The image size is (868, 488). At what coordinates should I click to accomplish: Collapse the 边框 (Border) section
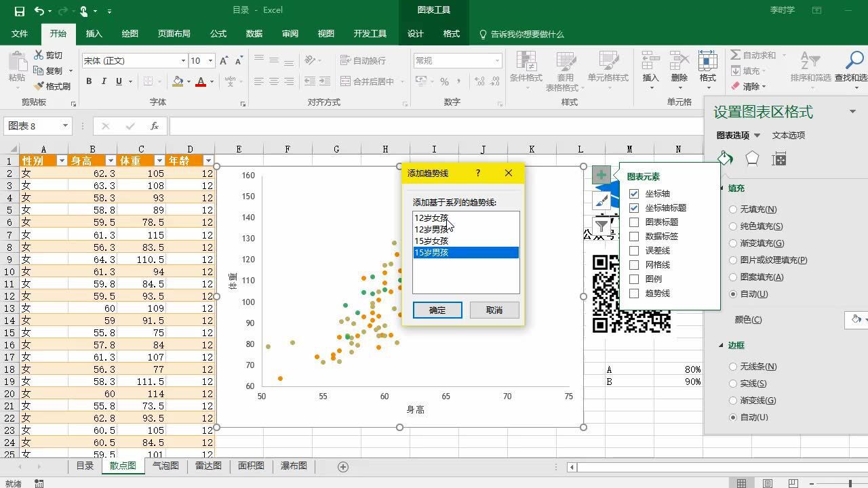click(722, 346)
